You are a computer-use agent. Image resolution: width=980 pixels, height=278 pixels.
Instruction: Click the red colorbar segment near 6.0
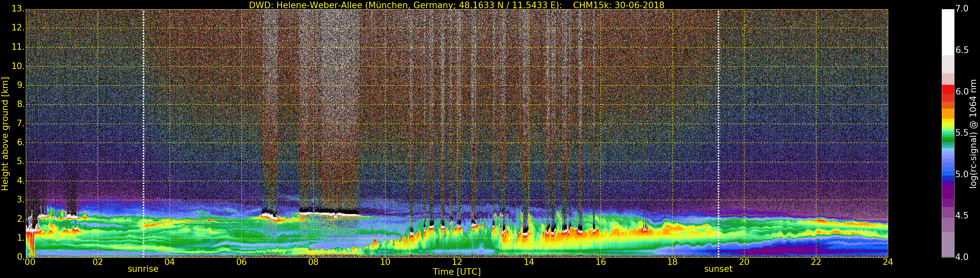[x=948, y=89]
